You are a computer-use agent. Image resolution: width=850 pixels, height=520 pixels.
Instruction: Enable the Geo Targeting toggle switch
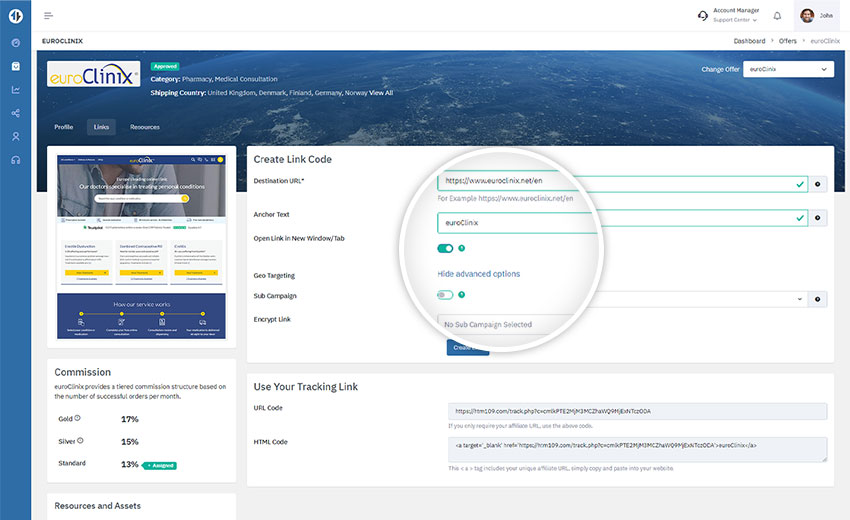(x=445, y=295)
